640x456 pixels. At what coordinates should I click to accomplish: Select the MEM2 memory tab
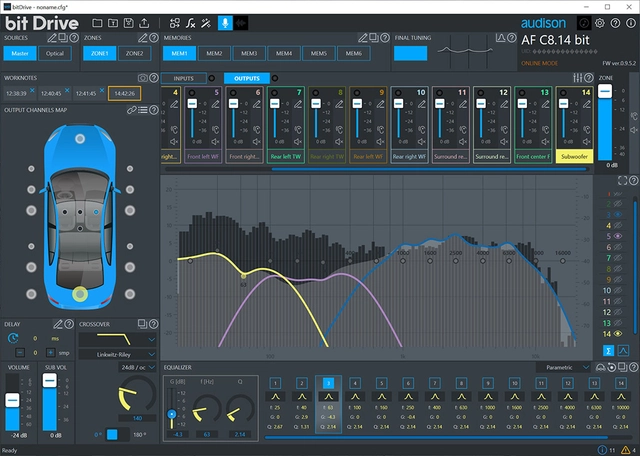(214, 53)
